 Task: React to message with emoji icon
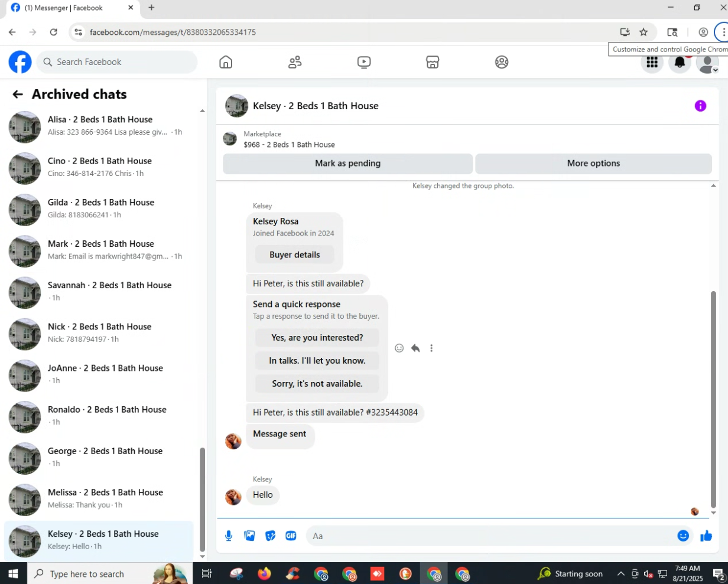(399, 348)
